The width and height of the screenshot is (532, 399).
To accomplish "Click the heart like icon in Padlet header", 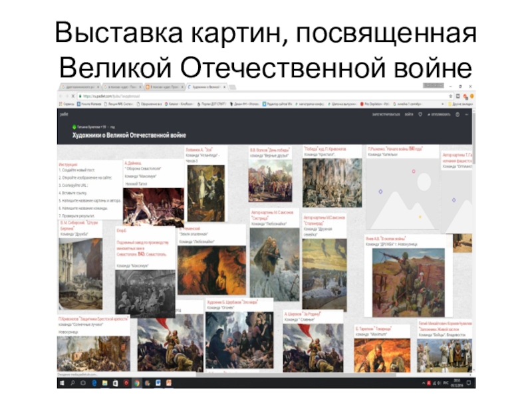I will coord(420,114).
